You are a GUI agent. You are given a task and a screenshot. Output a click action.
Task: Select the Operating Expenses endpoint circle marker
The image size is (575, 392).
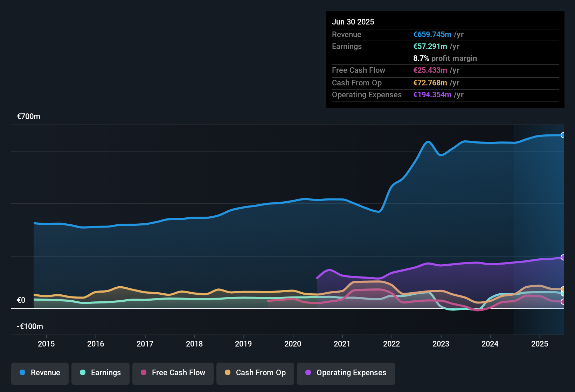click(x=563, y=258)
